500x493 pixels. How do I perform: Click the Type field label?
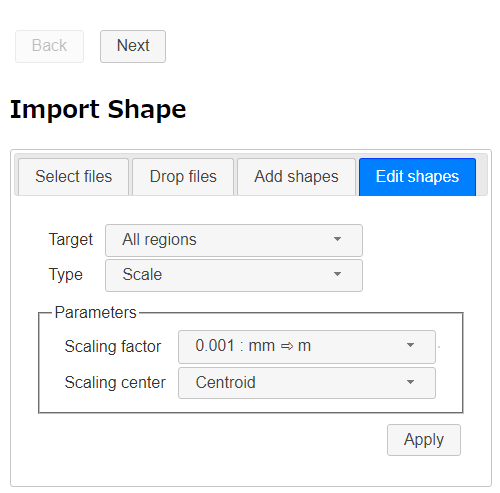[66, 275]
